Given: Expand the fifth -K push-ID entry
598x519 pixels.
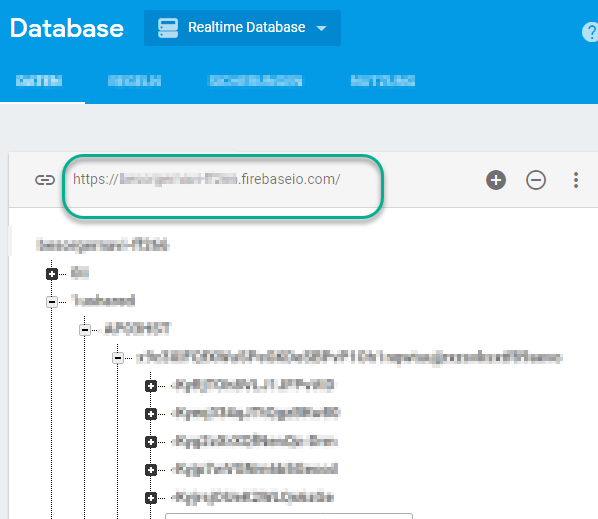Looking at the screenshot, I should tap(151, 498).
